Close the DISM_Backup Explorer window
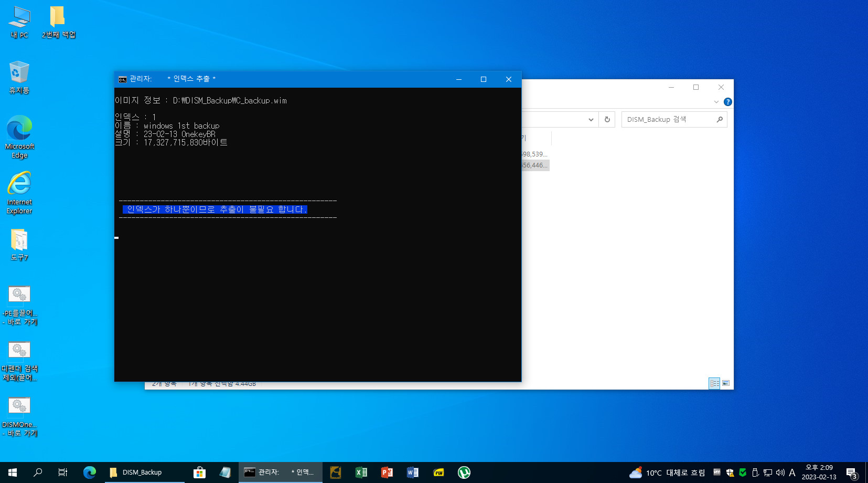This screenshot has width=868, height=483. (721, 87)
